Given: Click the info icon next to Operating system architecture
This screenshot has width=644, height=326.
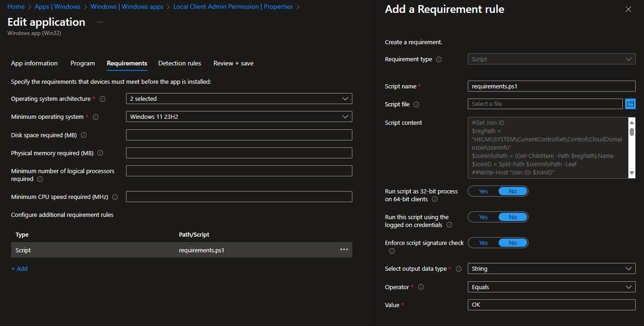Looking at the screenshot, I should (103, 99).
